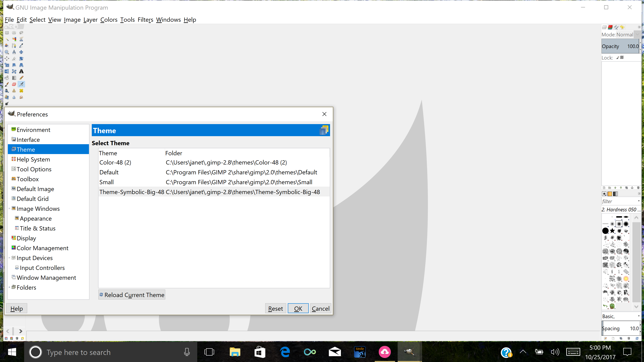Select the Bucket Fill tool
This screenshot has width=644, height=362.
click(7, 78)
